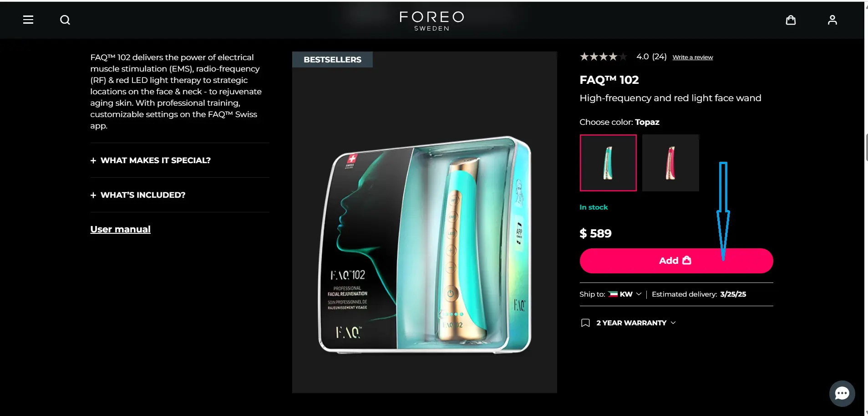
Task: Select the pink color variant swatch
Action: click(x=670, y=163)
